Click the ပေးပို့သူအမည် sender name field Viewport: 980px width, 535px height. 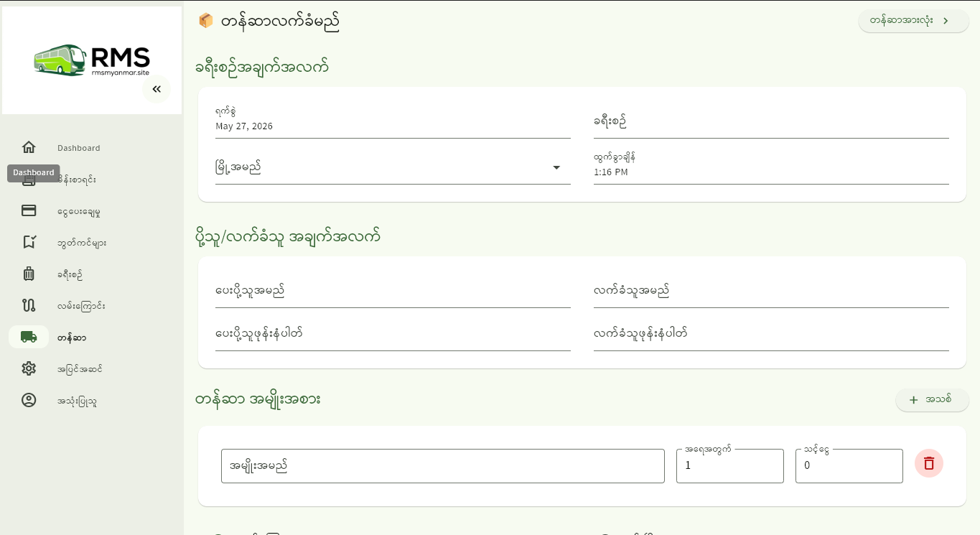[x=393, y=291]
